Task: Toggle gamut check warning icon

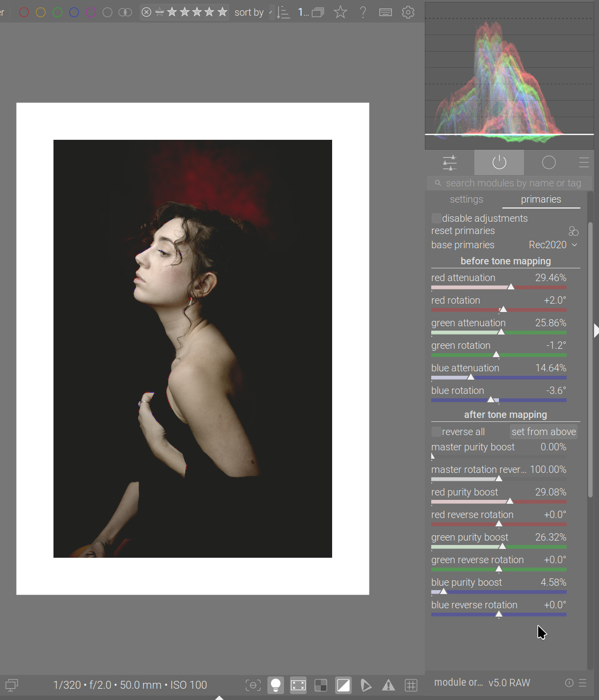Action: 389,685
